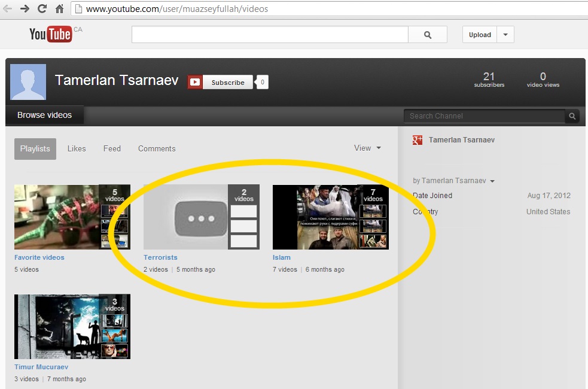This screenshot has width=588, height=389.
Task: Open the View dropdown menu
Action: pos(367,148)
